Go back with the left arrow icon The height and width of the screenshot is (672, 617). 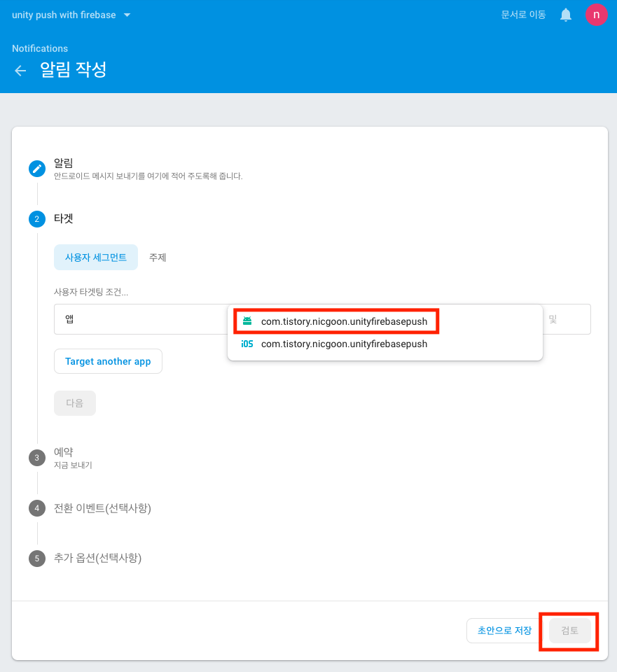(20, 70)
